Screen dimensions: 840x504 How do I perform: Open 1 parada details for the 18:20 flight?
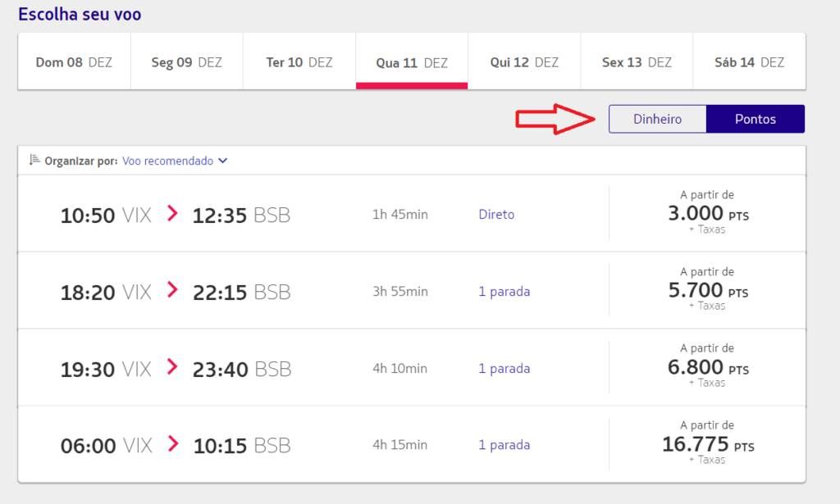pyautogui.click(x=504, y=292)
